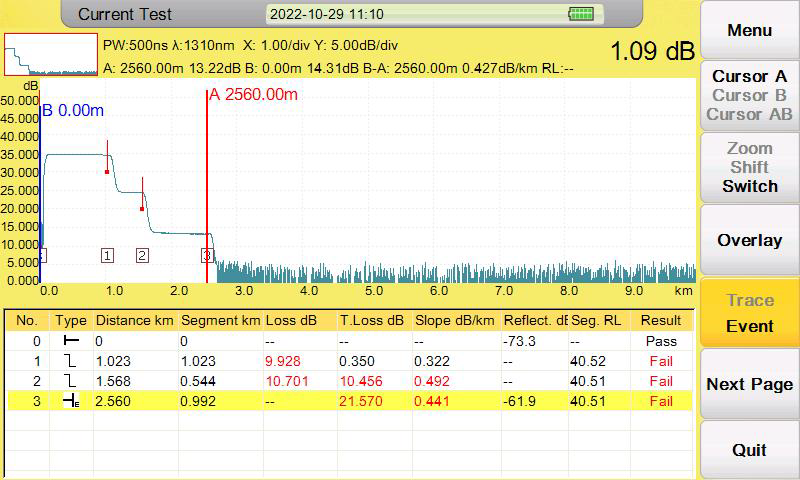Screen dimensions: 800x480
Task: Click the 'Fail' result in row 1
Action: tap(661, 361)
